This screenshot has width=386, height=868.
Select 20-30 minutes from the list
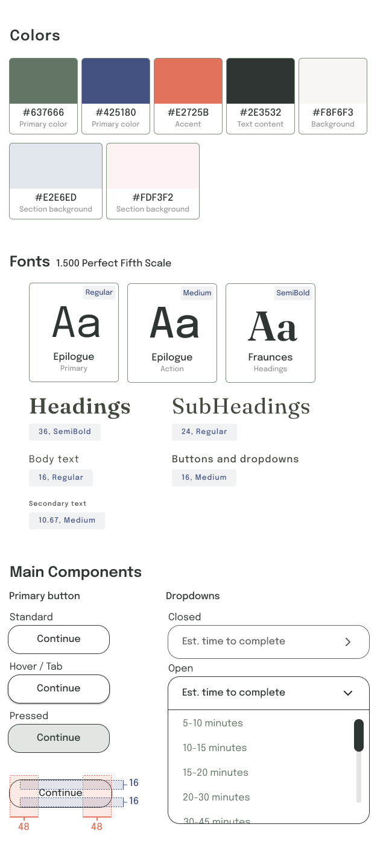(216, 797)
